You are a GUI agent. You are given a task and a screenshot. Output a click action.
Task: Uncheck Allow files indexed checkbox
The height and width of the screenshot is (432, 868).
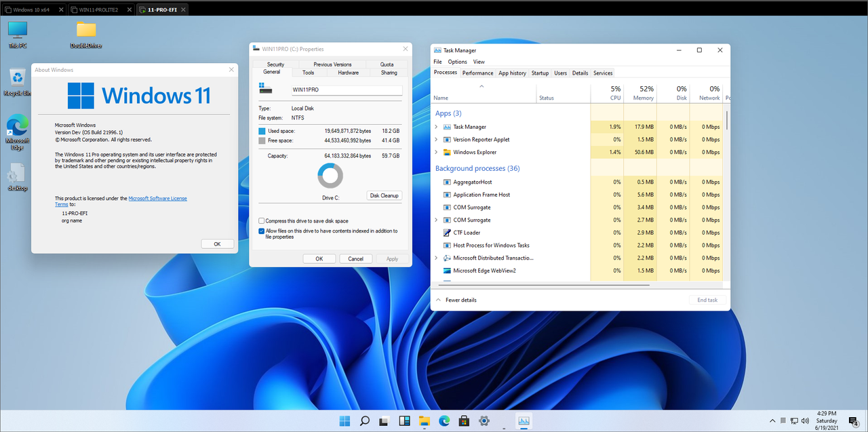click(x=262, y=231)
